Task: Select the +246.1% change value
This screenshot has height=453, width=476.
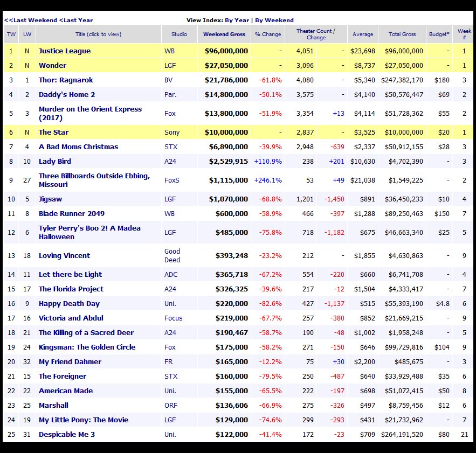Action: click(x=268, y=180)
